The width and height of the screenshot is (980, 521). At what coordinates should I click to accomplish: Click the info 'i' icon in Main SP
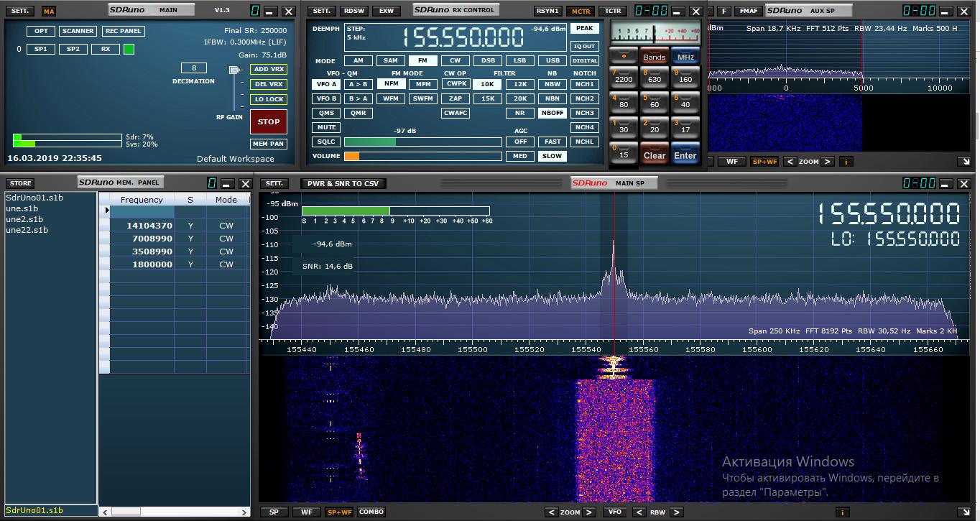(842, 512)
